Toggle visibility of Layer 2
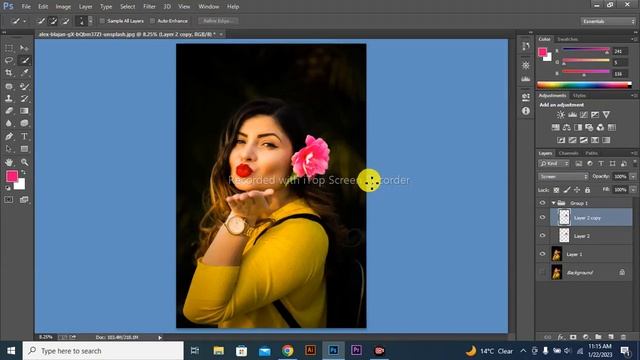 542,236
